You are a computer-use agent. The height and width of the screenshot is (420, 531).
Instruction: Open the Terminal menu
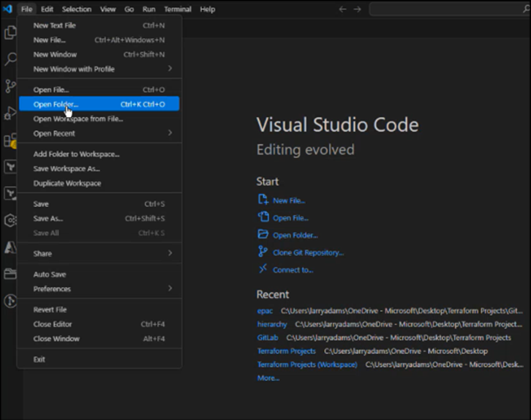(x=178, y=9)
